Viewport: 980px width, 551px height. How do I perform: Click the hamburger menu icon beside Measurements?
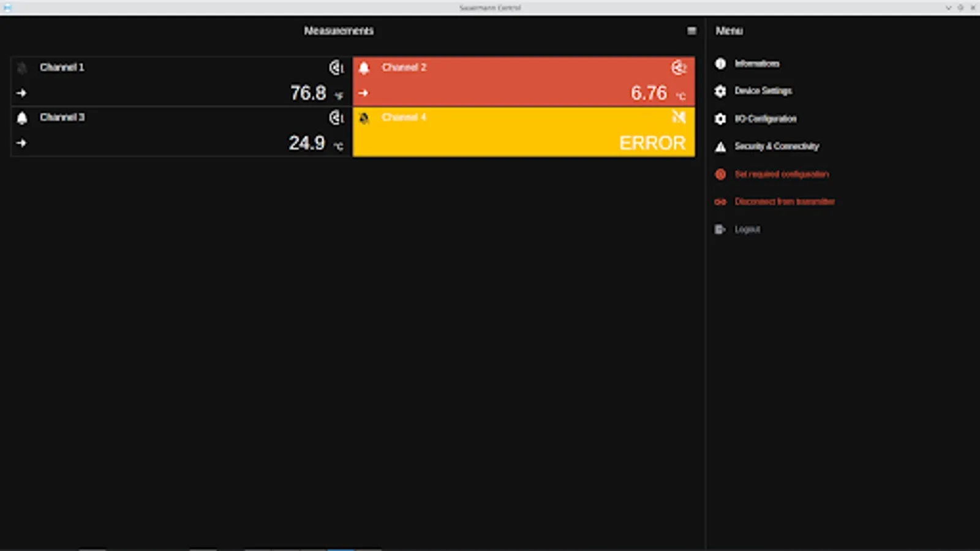(x=692, y=31)
